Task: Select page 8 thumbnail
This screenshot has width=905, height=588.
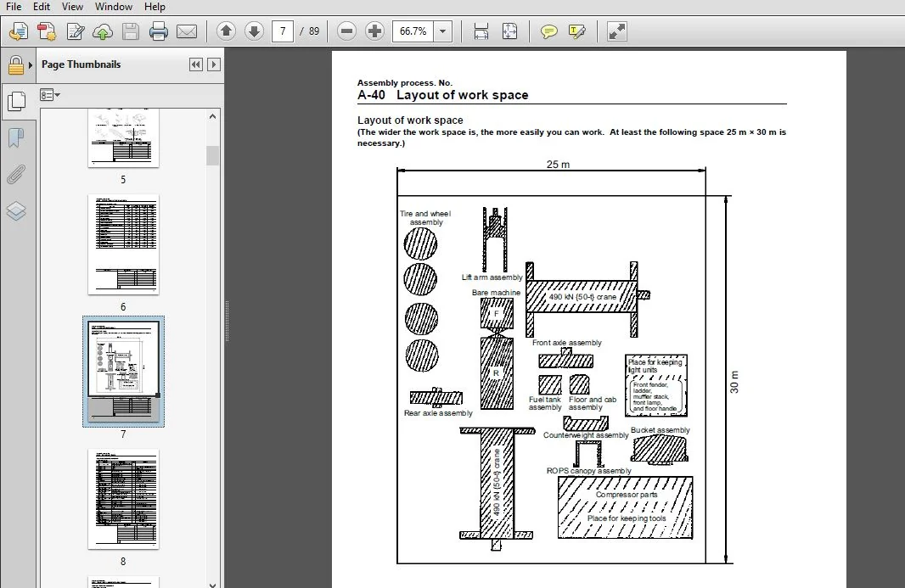Action: click(x=123, y=499)
